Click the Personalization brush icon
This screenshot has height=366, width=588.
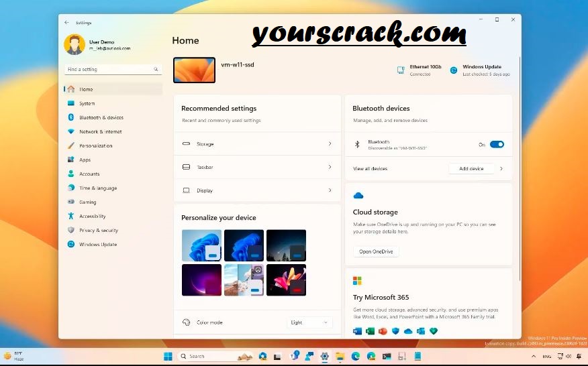click(71, 145)
